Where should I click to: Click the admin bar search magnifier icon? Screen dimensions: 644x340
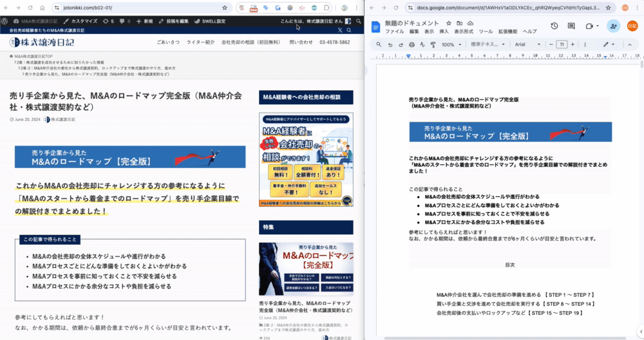359,21
